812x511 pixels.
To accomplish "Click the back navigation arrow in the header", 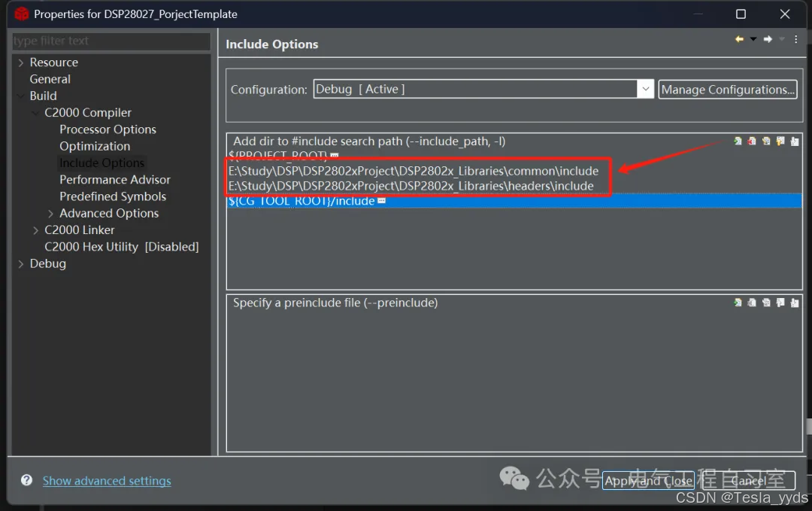I will (x=739, y=39).
